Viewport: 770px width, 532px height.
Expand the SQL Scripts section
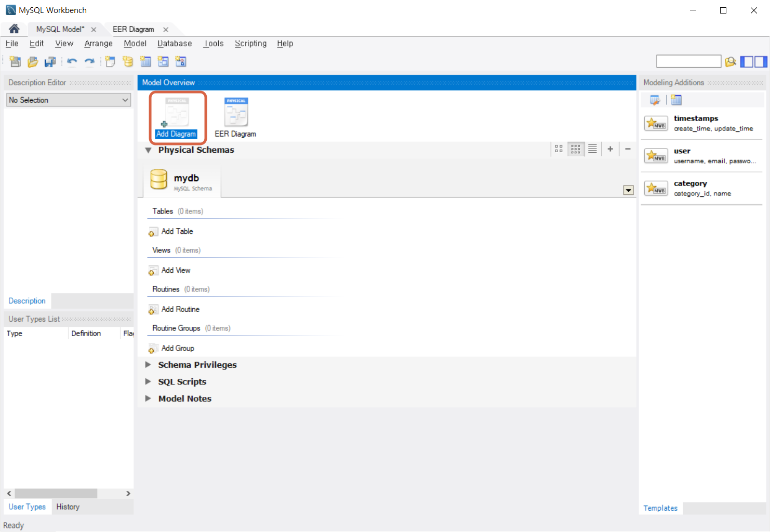pyautogui.click(x=148, y=381)
